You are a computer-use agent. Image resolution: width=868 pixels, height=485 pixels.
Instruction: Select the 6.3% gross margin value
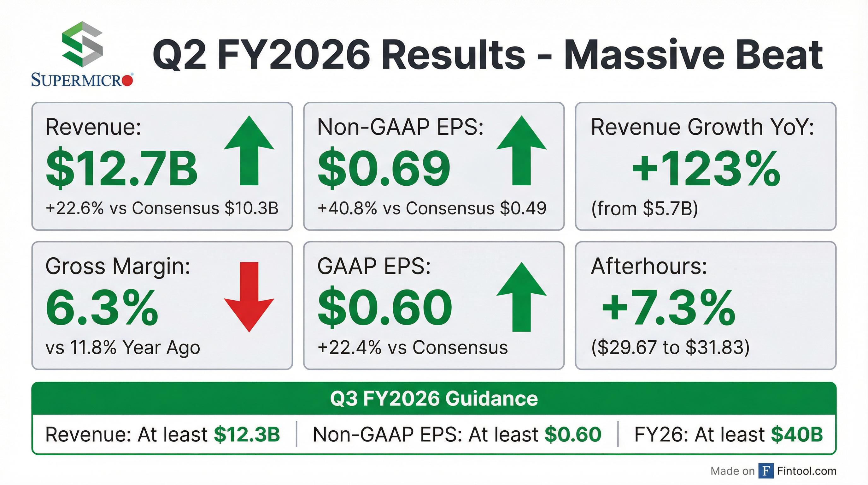(102, 308)
